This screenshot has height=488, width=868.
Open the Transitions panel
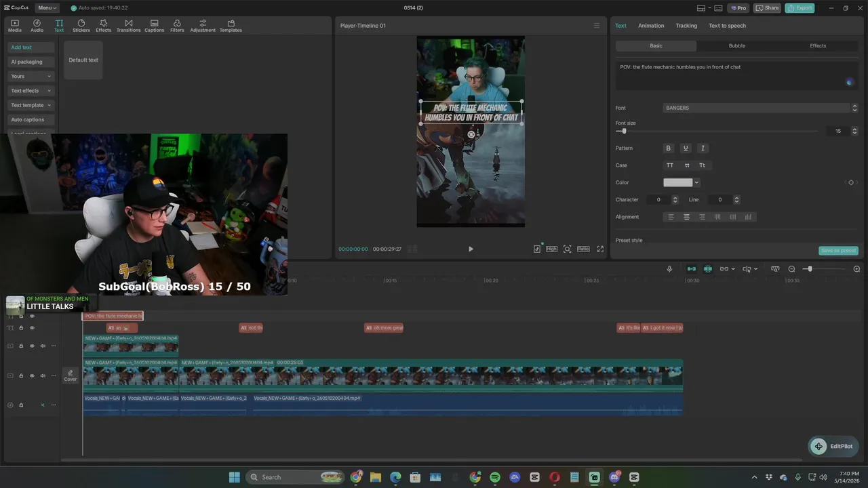128,26
